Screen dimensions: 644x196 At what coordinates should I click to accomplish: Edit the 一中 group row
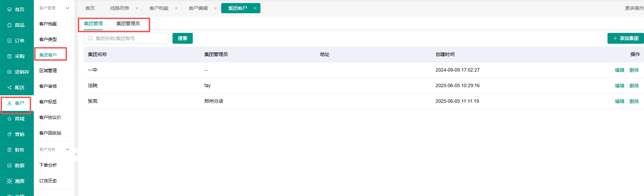tap(620, 70)
